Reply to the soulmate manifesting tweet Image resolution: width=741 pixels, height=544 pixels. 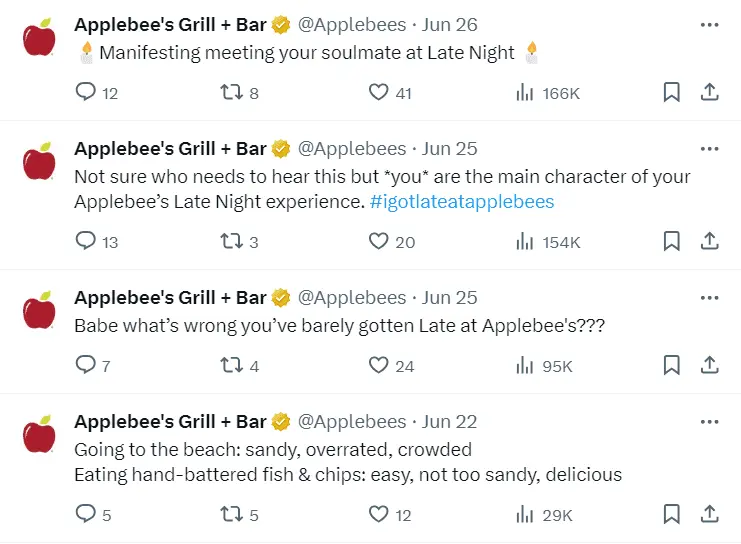point(87,93)
